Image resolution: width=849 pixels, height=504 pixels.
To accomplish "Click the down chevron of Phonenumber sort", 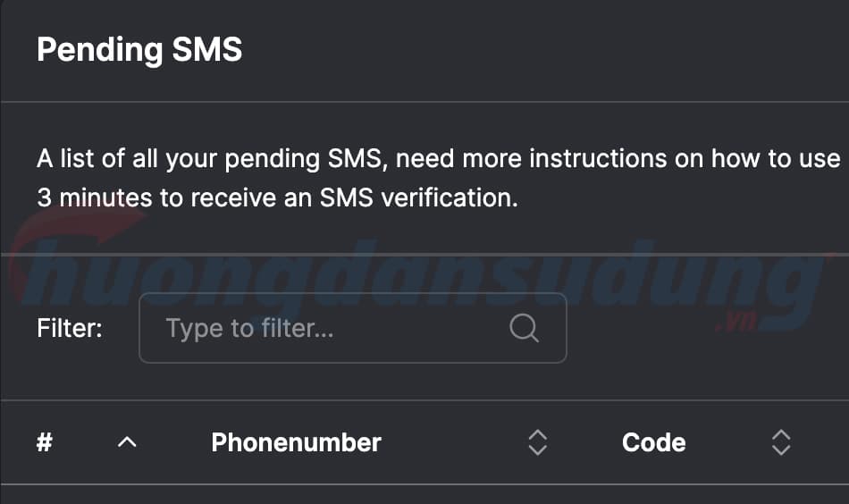I will tap(537, 449).
